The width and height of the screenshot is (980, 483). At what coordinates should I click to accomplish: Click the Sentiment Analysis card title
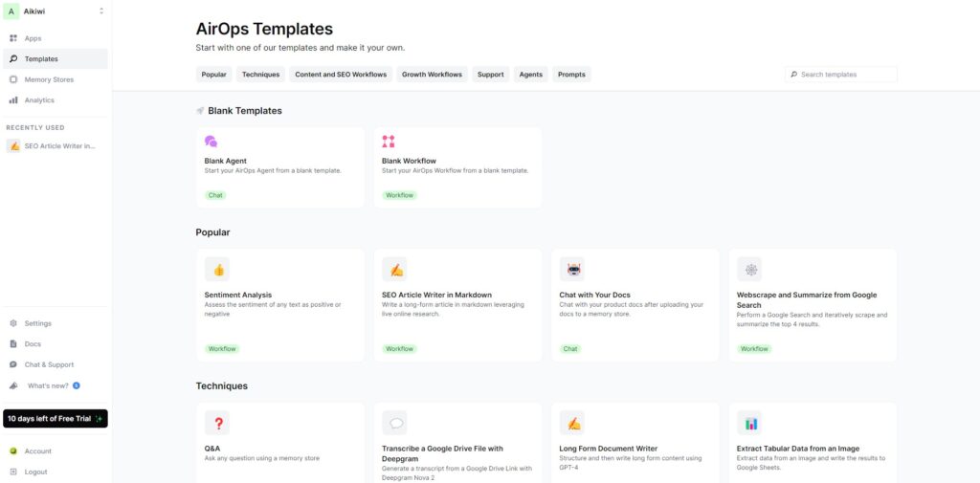coord(238,295)
